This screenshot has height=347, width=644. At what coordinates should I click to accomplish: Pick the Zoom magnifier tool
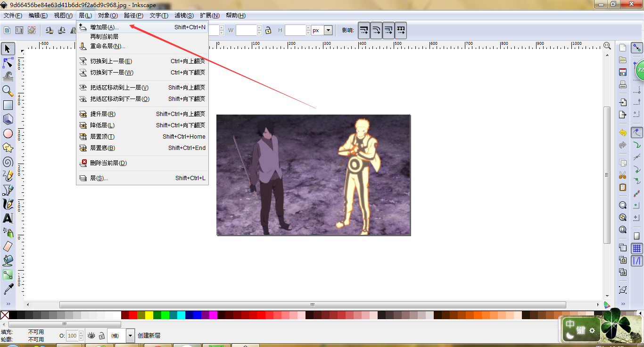tap(8, 91)
